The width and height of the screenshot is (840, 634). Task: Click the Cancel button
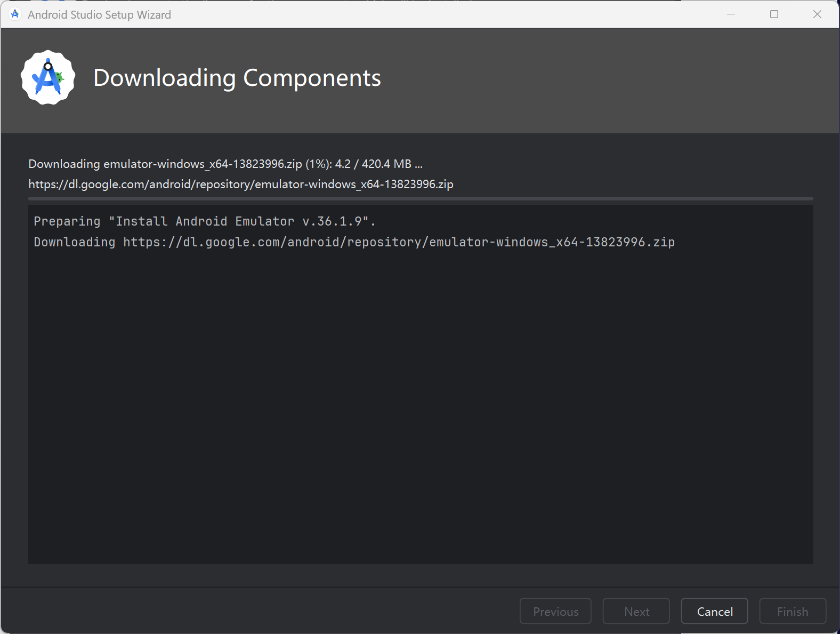point(714,611)
